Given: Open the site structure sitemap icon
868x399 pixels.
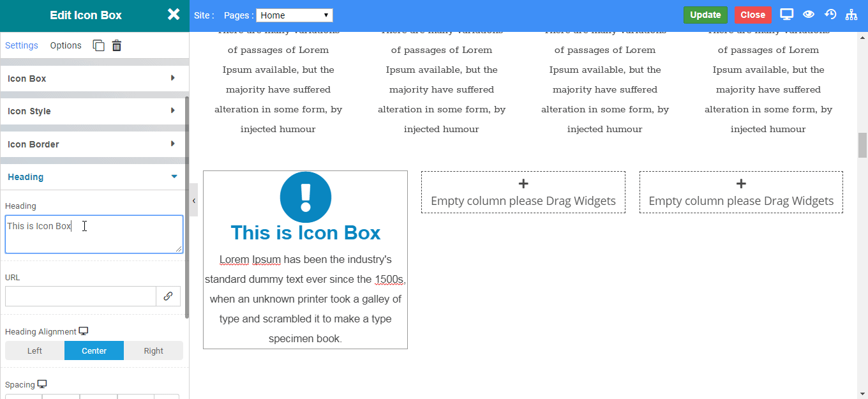Looking at the screenshot, I should click(851, 14).
